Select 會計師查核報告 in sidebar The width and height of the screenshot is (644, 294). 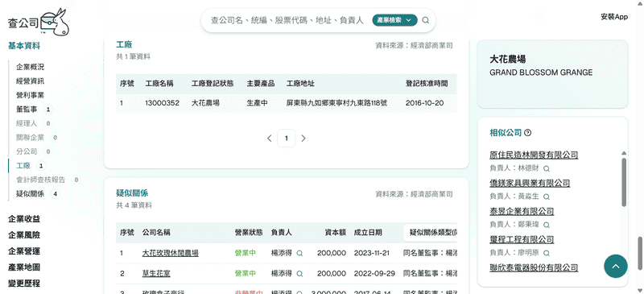tap(41, 180)
